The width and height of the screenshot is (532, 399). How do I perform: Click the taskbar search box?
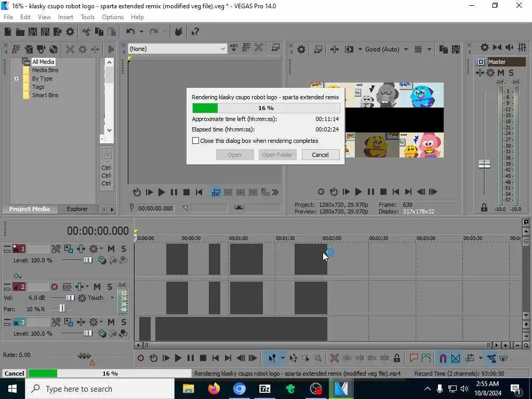[x=100, y=389]
